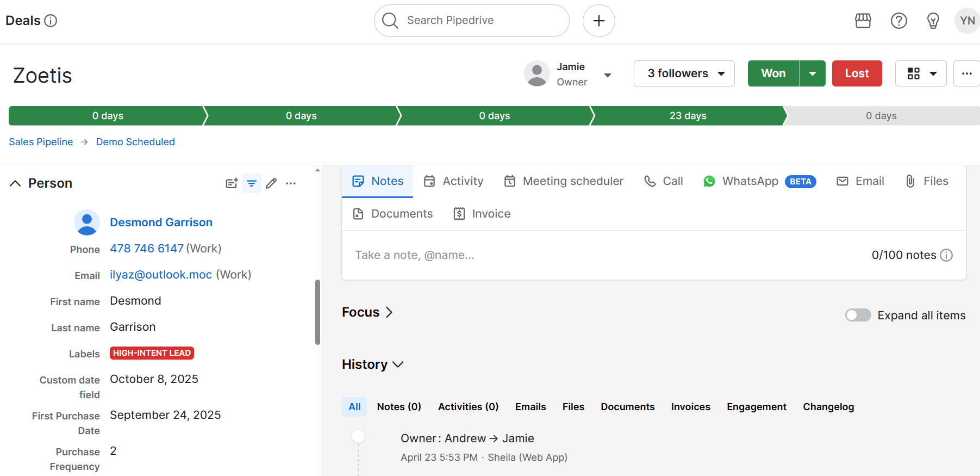
Task: Open the Marketplace store icon
Action: click(863, 21)
